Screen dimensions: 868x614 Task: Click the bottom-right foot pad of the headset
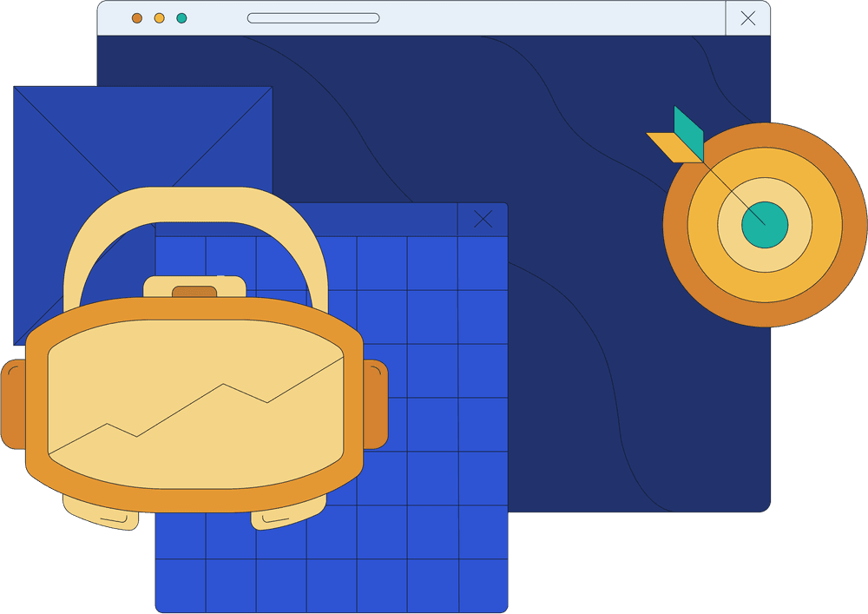pos(286,516)
